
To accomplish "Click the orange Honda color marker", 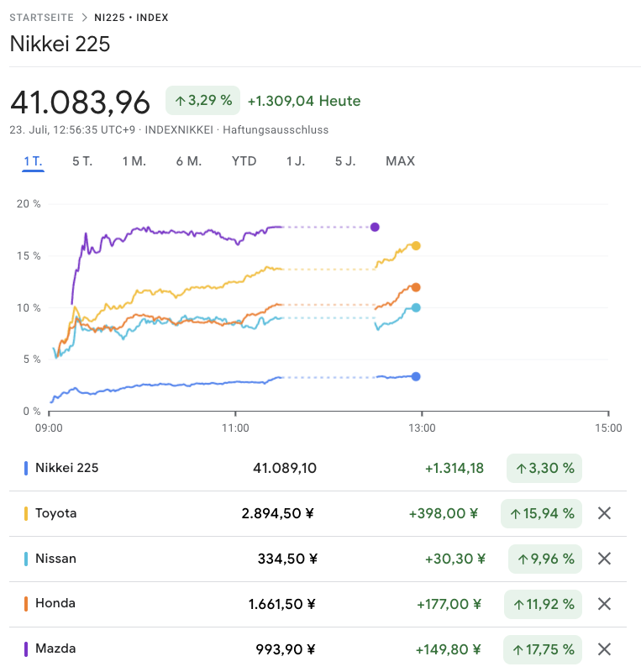I will 26,604.
